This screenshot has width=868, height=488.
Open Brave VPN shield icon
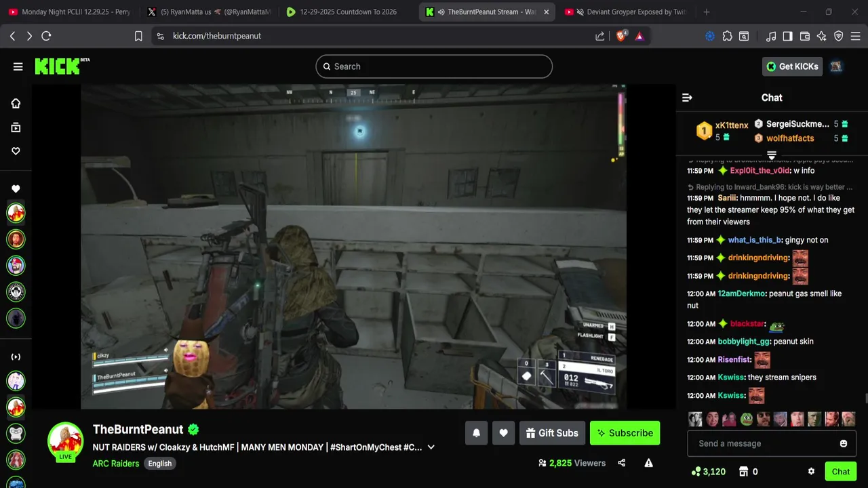[x=839, y=36]
